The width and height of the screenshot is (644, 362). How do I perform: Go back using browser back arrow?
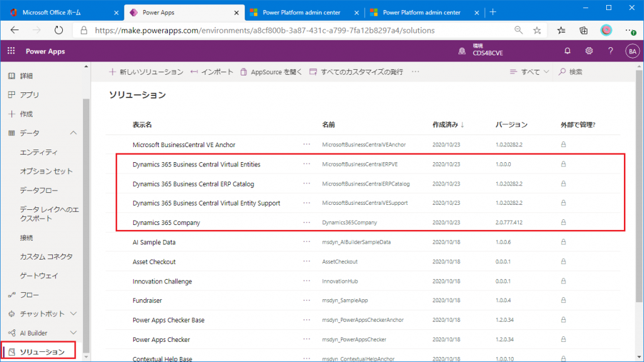click(15, 30)
